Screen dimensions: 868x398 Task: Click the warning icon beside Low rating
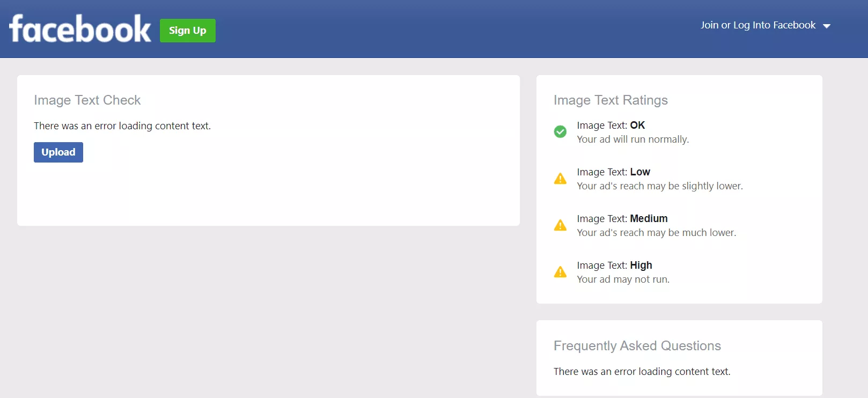point(560,179)
